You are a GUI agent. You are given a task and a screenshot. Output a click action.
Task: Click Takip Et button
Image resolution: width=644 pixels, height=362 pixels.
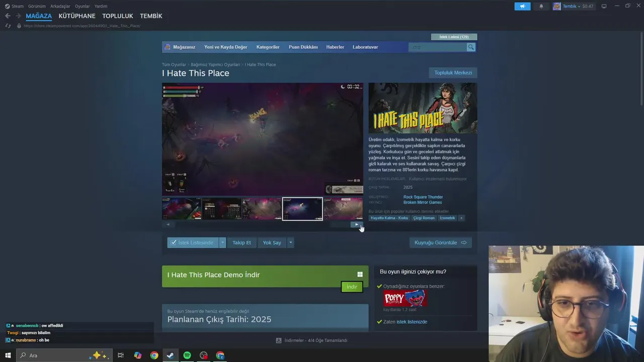tap(242, 242)
